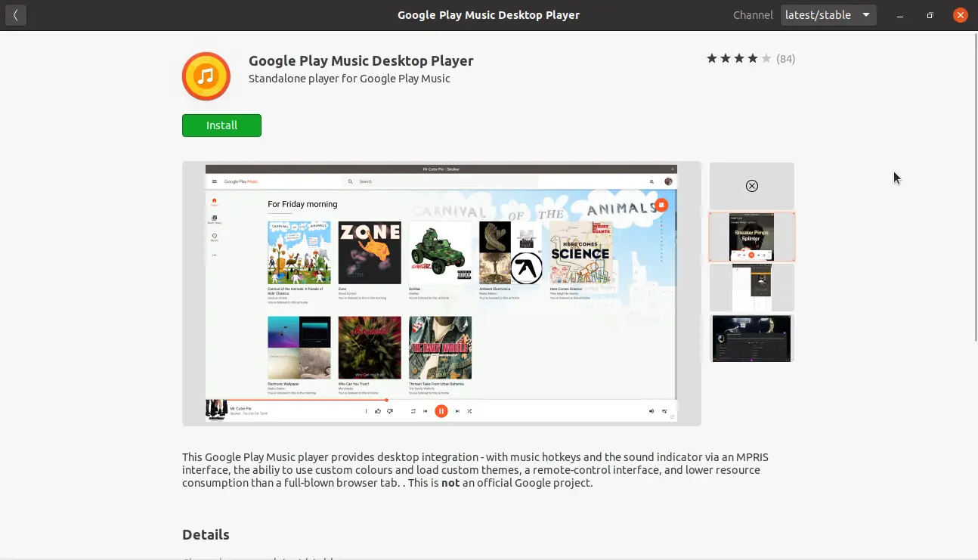Select the first thumbnail with broken image icon

coord(751,186)
